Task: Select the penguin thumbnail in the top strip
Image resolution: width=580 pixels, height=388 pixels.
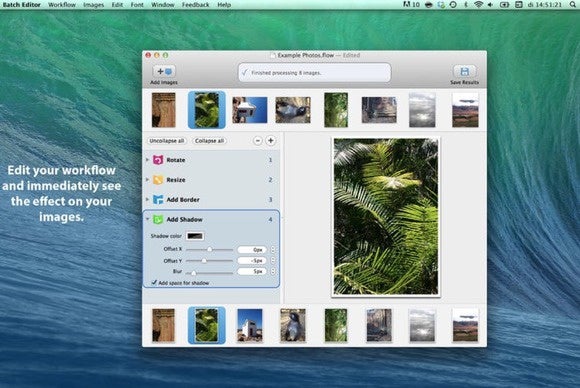Action: (x=293, y=110)
